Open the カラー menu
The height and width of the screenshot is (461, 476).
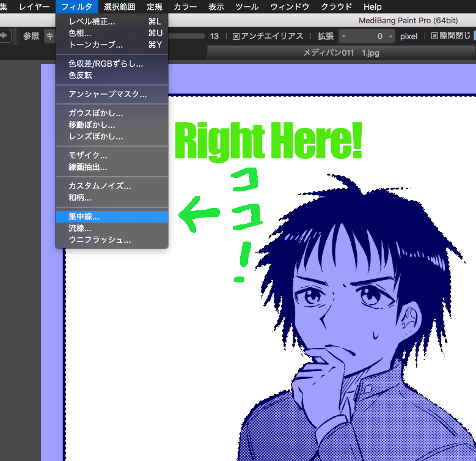point(185,7)
